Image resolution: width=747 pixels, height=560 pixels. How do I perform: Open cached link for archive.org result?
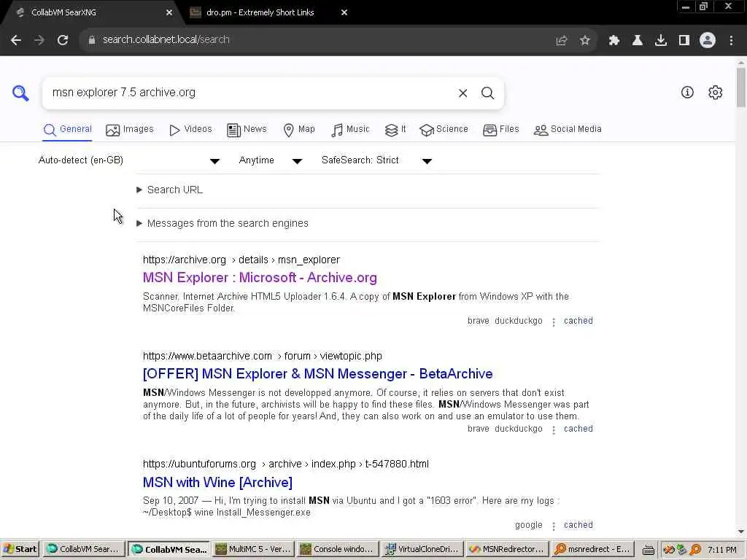pyautogui.click(x=578, y=321)
